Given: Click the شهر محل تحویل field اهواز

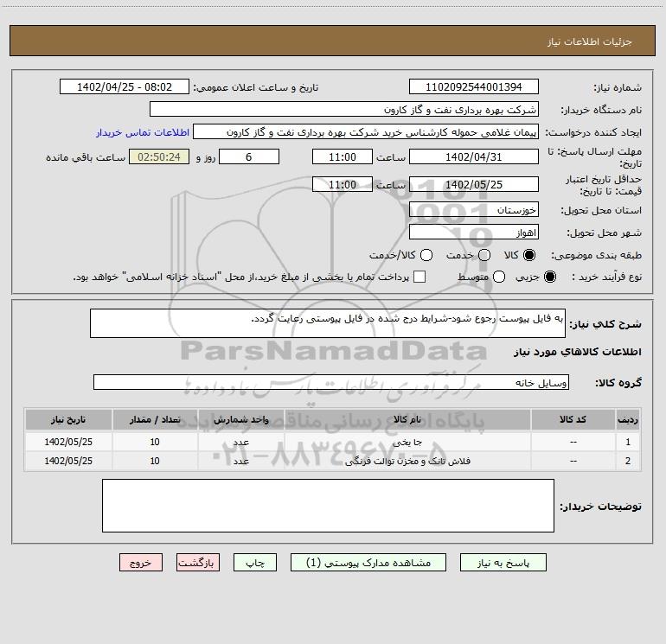Looking at the screenshot, I should [474, 232].
